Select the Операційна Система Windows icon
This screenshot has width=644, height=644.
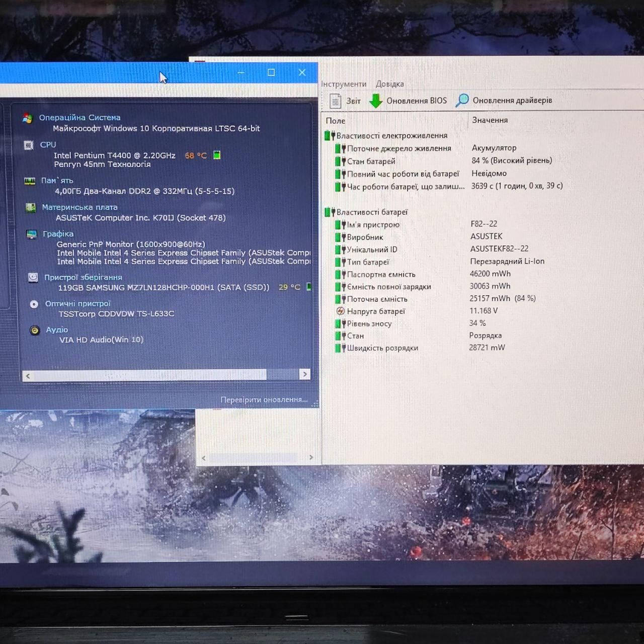tap(27, 118)
